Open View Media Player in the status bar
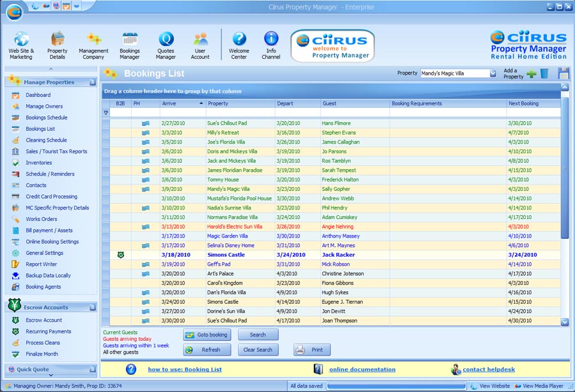 (x=539, y=386)
